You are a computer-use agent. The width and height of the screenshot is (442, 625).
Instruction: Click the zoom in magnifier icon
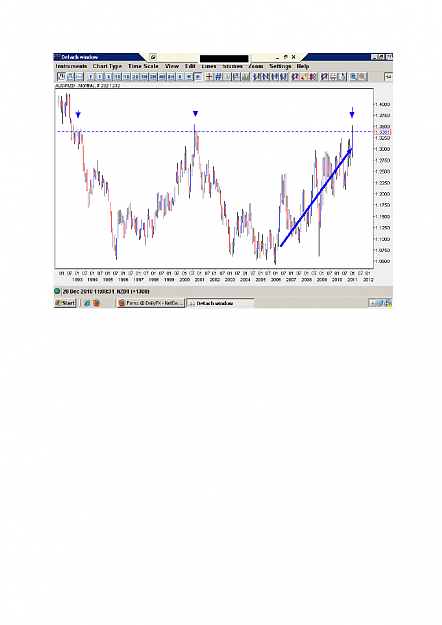[x=353, y=77]
